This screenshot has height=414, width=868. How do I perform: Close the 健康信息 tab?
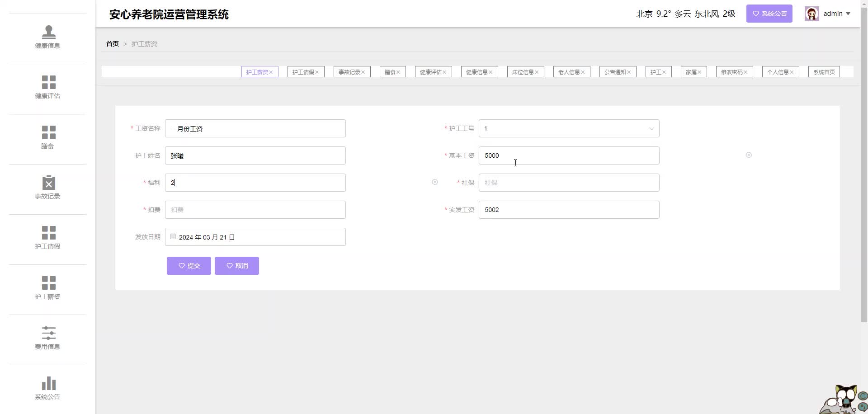(491, 72)
